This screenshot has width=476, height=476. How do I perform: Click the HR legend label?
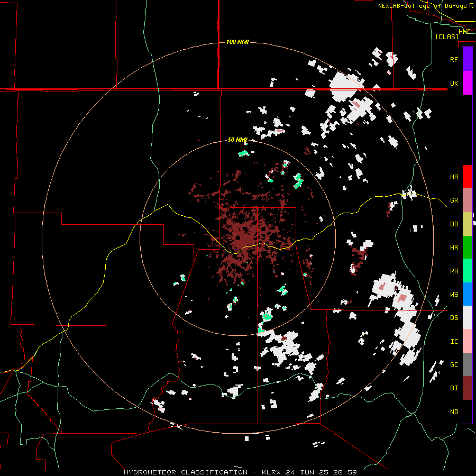tap(454, 248)
